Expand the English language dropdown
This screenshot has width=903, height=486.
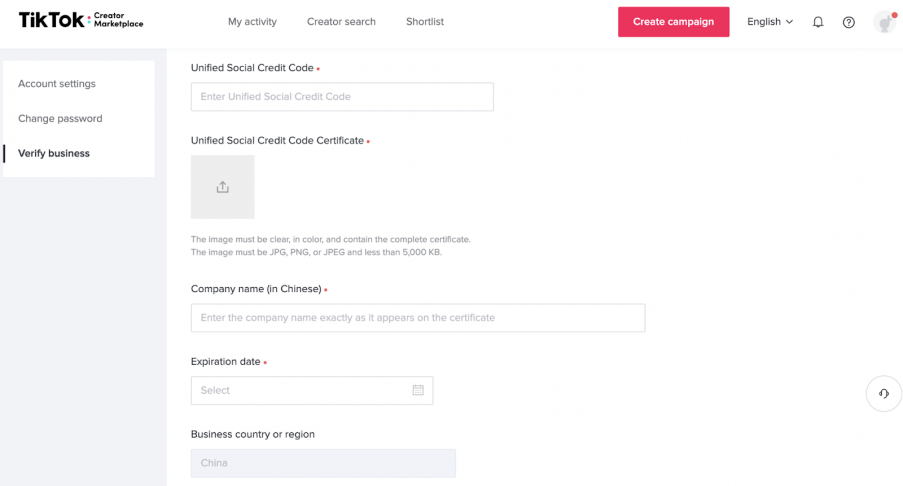[x=769, y=22]
